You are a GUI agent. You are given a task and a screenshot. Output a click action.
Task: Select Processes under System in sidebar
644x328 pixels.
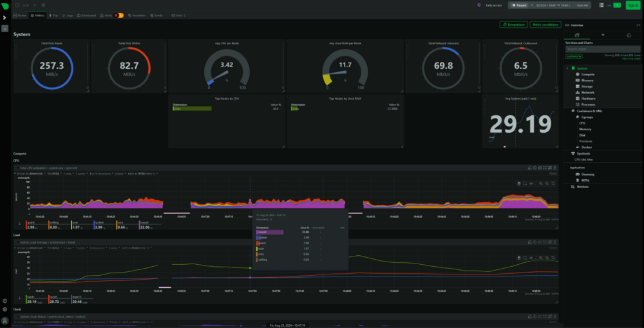(x=588, y=104)
